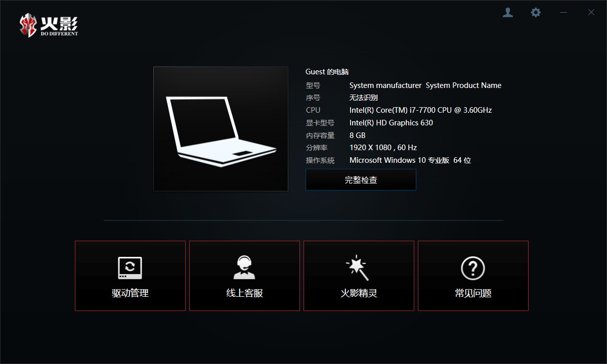Click the 'CPU' label
The image size is (607, 364).
point(313,110)
